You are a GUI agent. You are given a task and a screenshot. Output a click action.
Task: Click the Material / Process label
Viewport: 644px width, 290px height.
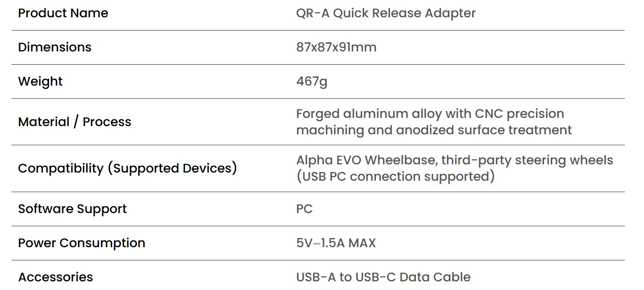point(75,122)
